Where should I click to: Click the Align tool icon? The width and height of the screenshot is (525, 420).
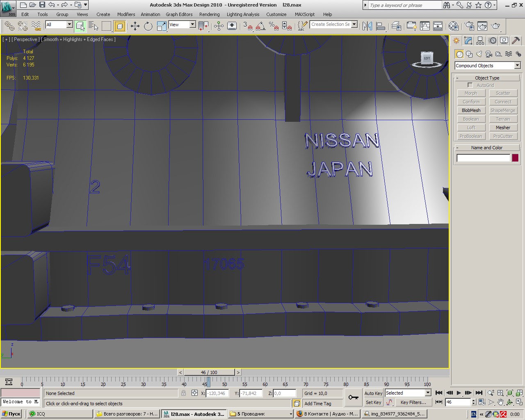click(381, 26)
